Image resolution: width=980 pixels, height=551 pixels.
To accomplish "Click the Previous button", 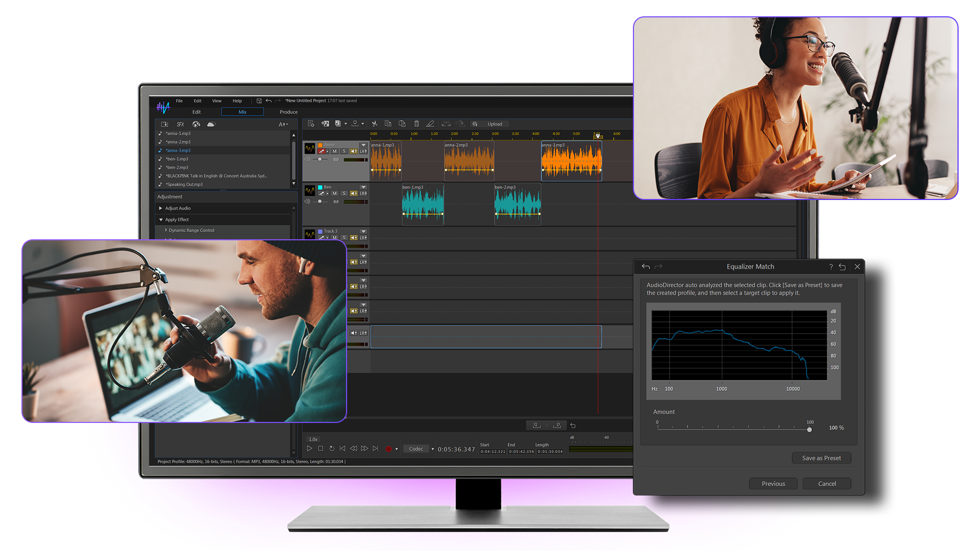I will [773, 484].
